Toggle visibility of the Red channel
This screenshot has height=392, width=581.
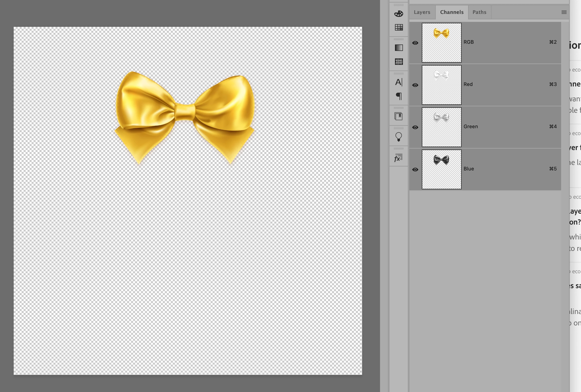click(x=415, y=85)
